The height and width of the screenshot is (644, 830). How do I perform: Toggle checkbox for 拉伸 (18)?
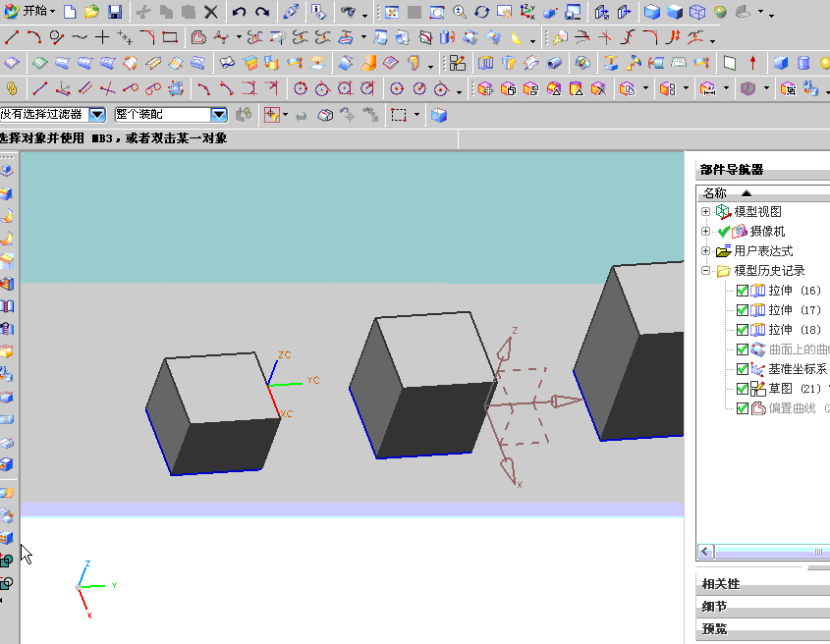pyautogui.click(x=743, y=330)
